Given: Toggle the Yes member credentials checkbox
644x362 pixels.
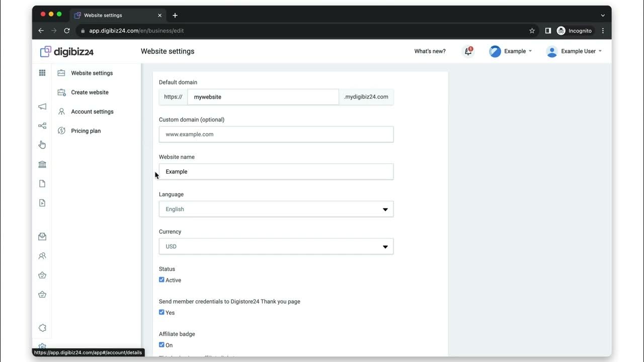Looking at the screenshot, I should tap(162, 312).
